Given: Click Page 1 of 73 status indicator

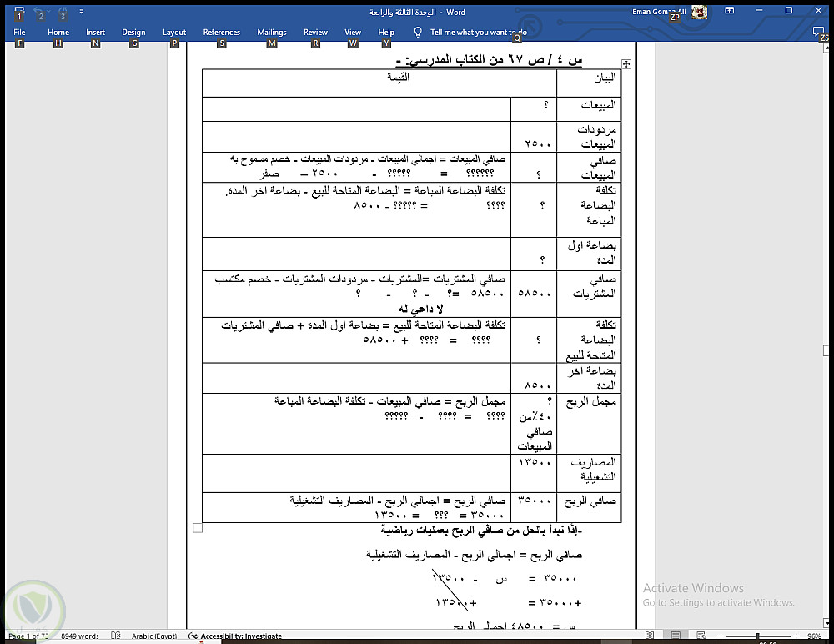Looking at the screenshot, I should [x=28, y=636].
